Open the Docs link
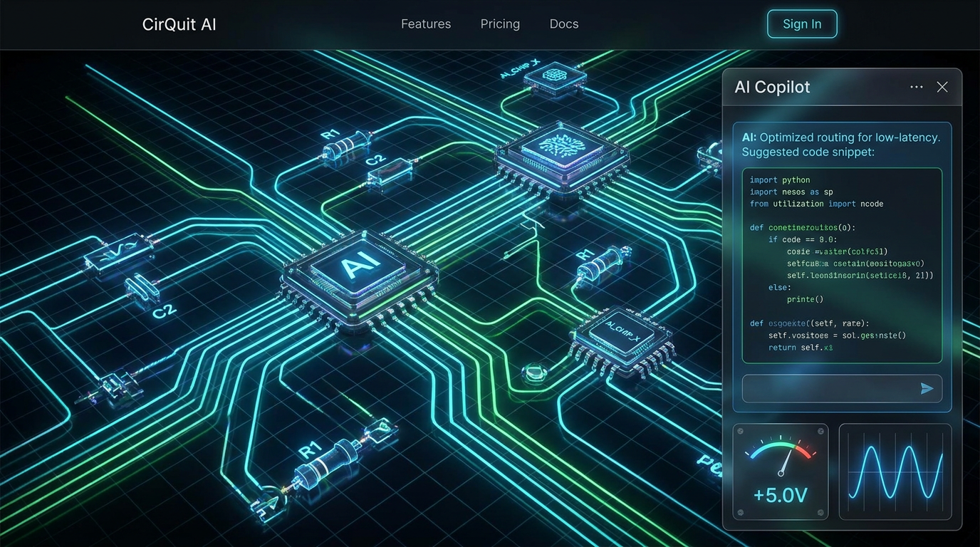The image size is (980, 547). (564, 24)
